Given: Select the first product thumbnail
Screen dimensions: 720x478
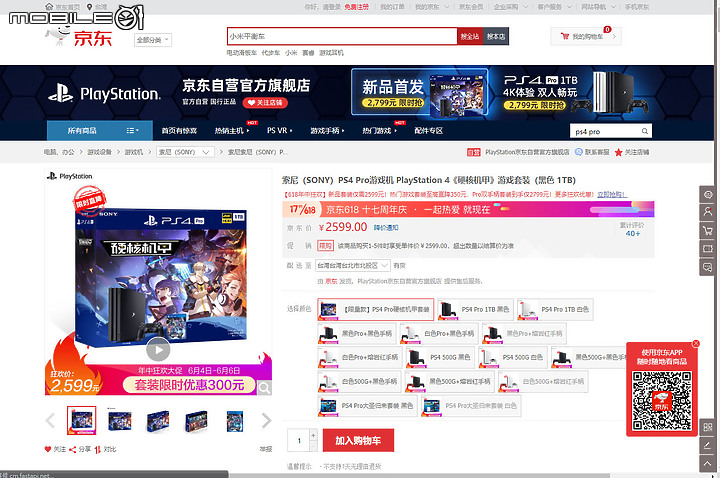Looking at the screenshot, I should click(81, 420).
